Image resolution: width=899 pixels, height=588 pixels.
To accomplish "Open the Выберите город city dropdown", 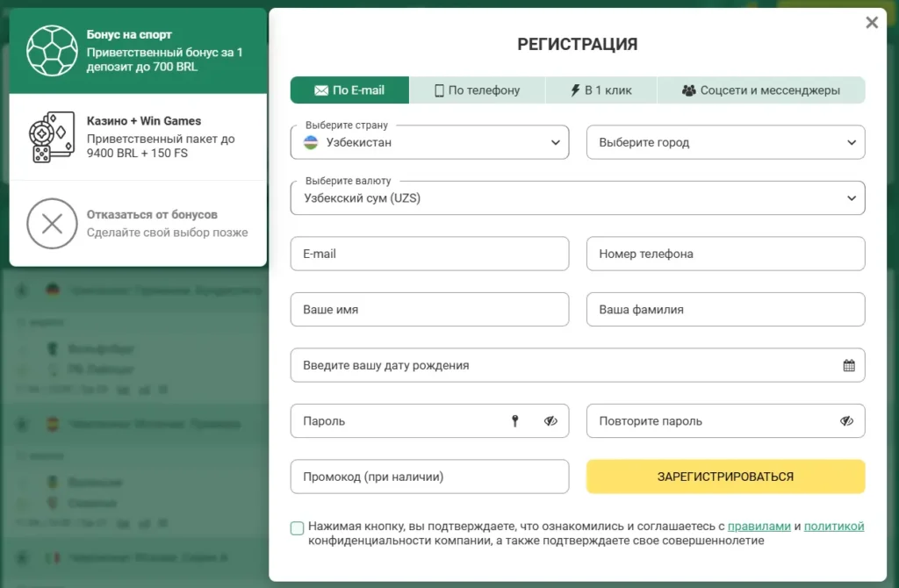I will (x=725, y=142).
